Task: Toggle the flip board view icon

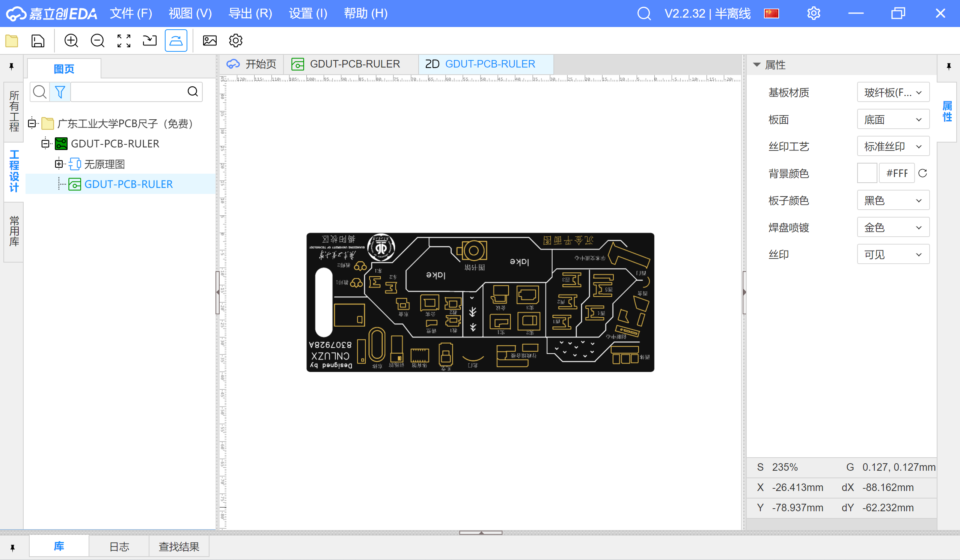Action: (176, 41)
